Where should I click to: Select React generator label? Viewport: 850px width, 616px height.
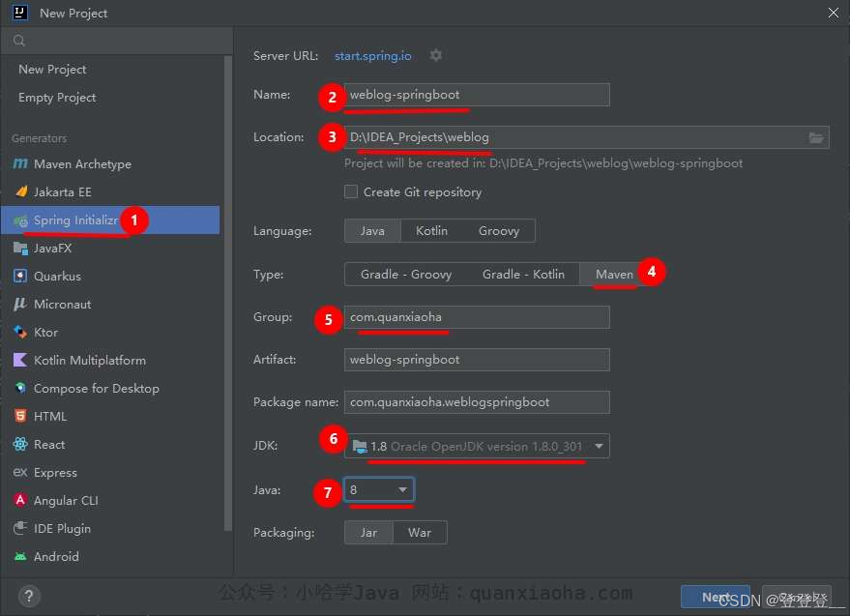click(49, 444)
